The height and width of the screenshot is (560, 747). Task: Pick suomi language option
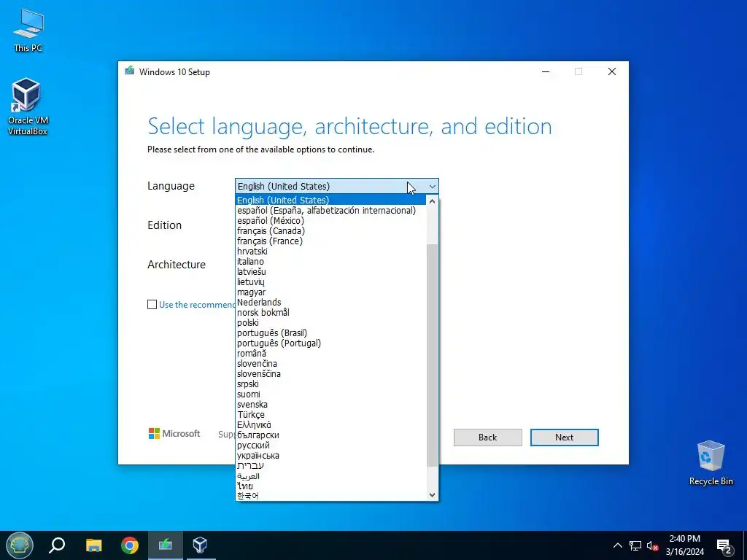331,394
